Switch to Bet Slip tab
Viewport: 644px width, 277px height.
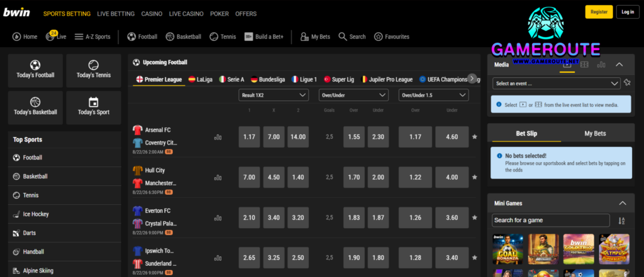526,133
